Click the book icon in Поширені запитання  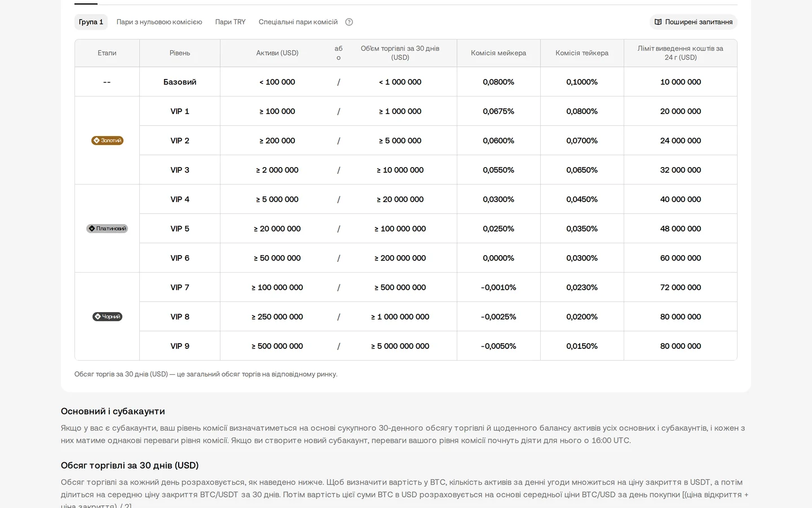click(x=658, y=22)
